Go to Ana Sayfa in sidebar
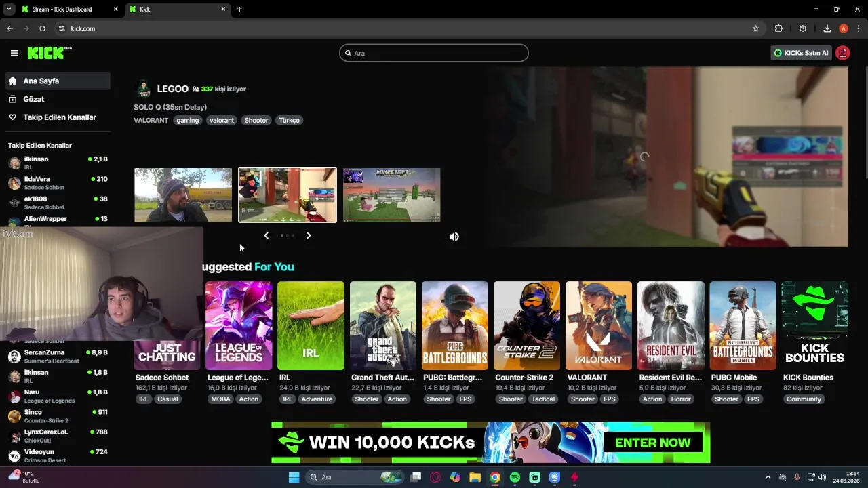 click(58, 81)
